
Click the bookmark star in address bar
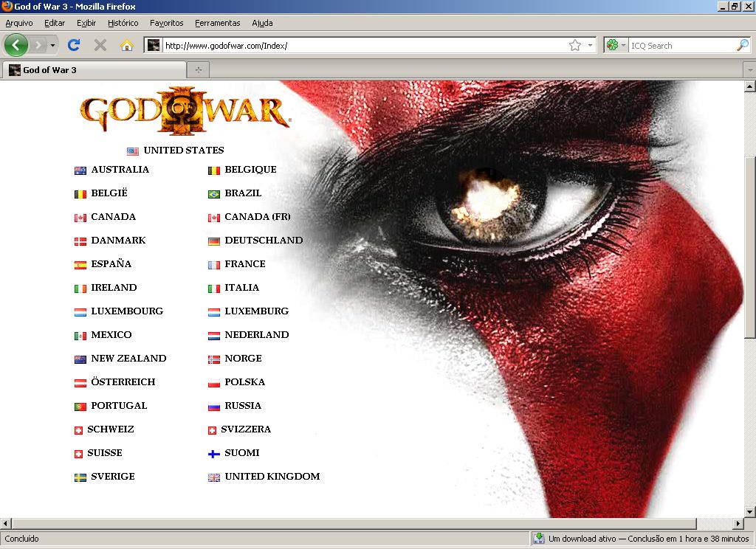(575, 46)
